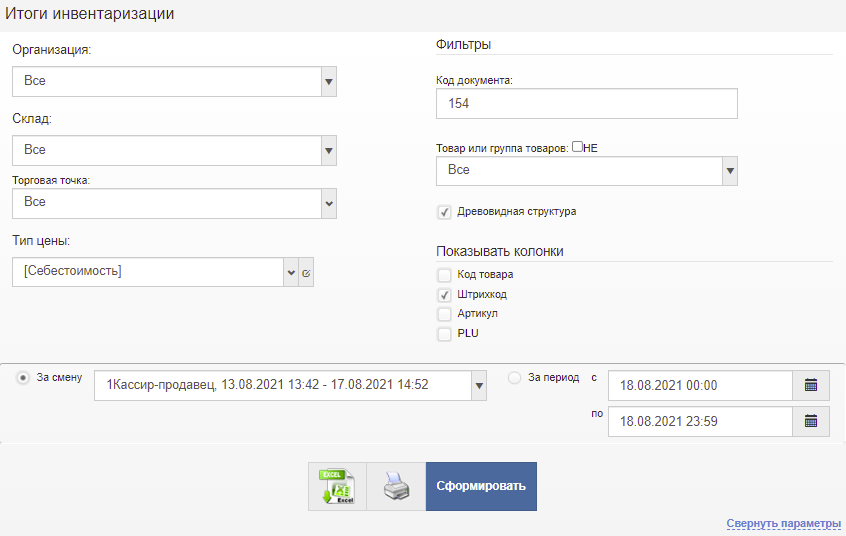
Task: Check the PLU column option
Action: pos(444,334)
